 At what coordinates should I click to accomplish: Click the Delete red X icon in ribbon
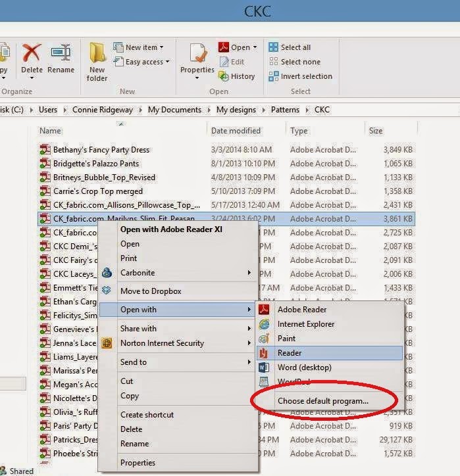click(x=32, y=53)
